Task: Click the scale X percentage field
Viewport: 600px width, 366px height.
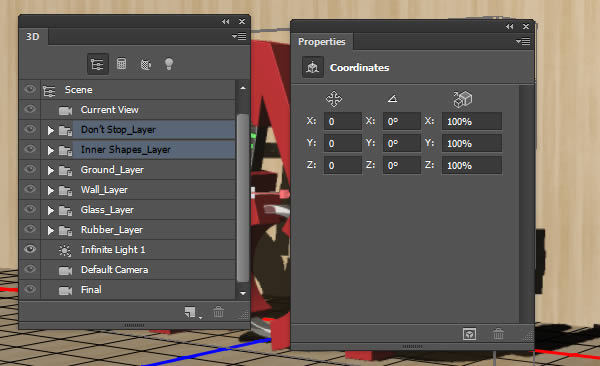Action: coord(472,122)
